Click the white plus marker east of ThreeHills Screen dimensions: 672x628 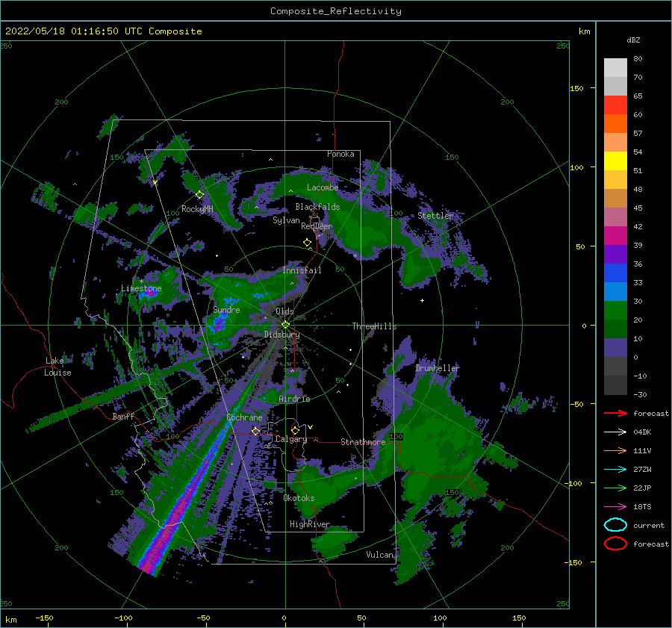pos(422,300)
